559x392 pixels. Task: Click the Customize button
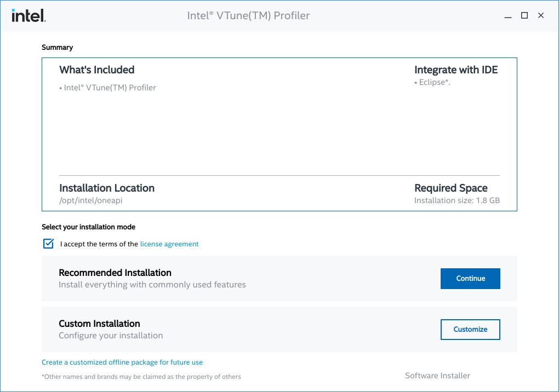(470, 329)
